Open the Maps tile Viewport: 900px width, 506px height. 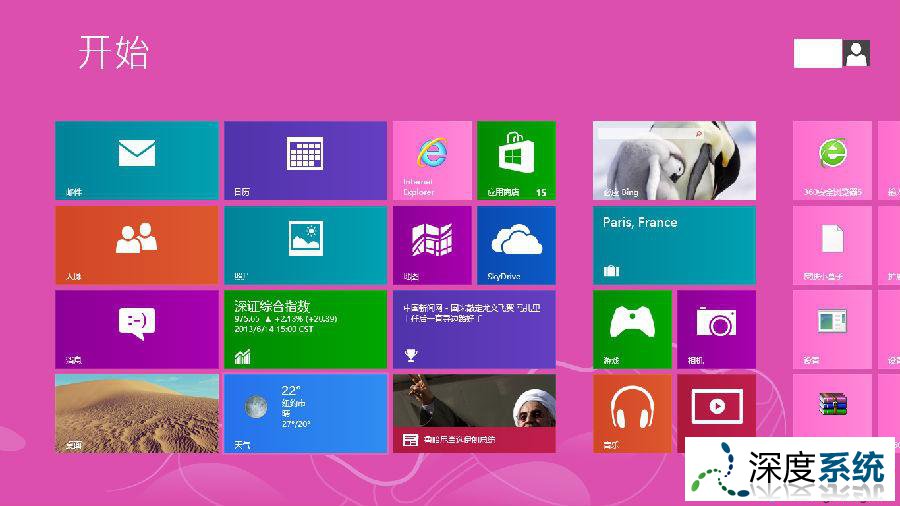click(x=432, y=245)
